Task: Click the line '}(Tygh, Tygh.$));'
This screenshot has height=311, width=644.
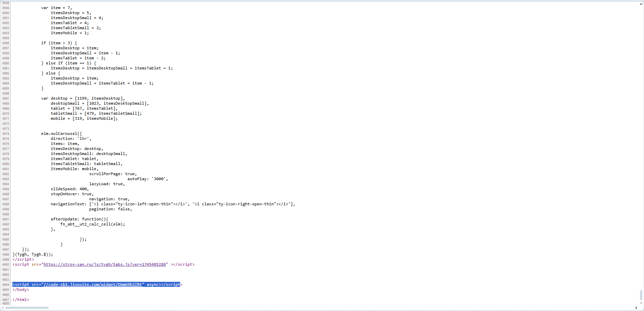Action: (33, 254)
